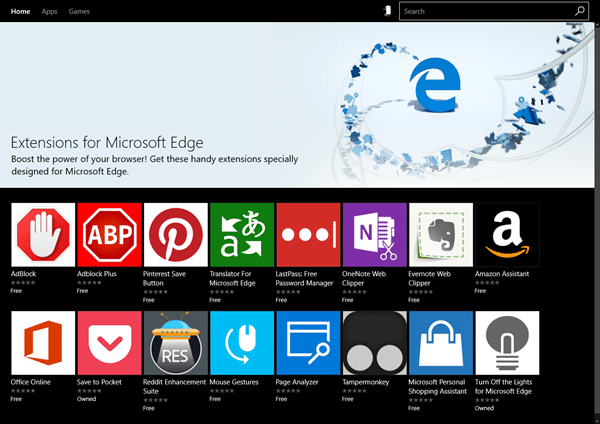Screen dimensions: 600x424
Task: Go to the Home tab
Action: click(20, 11)
